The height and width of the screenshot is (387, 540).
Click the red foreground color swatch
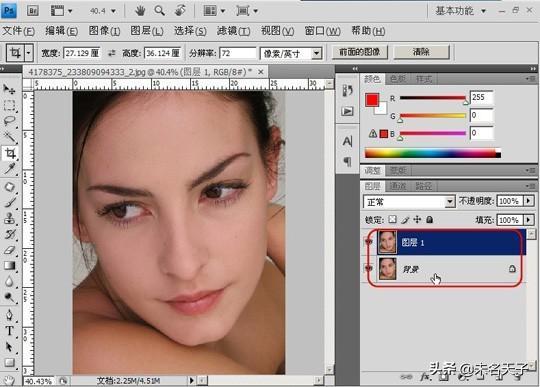372,100
